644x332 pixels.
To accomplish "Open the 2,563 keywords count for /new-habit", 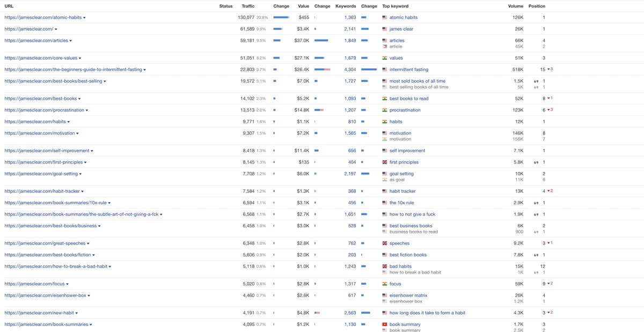I will tap(350, 313).
